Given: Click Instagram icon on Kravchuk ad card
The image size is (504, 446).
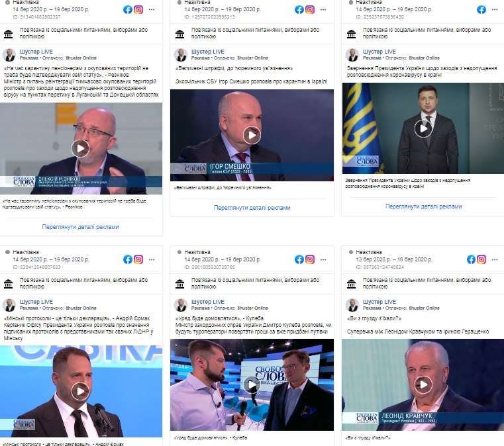Looking at the screenshot, I should tap(481, 259).
